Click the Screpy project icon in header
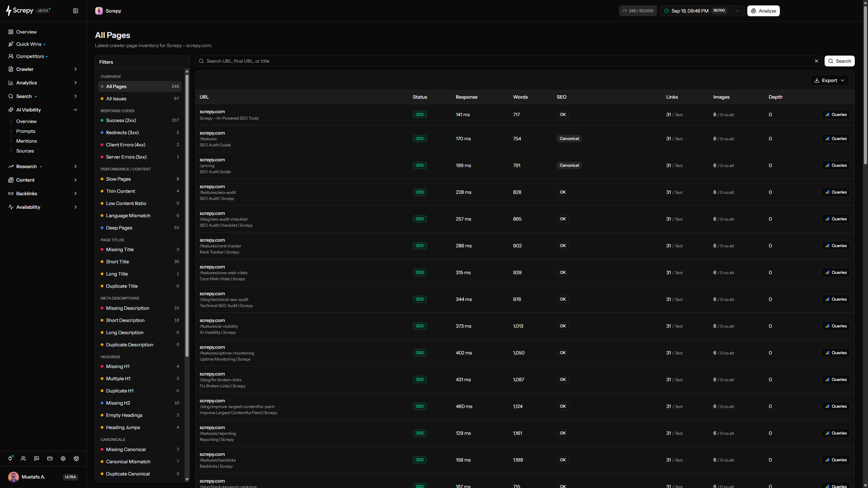Screen dimensions: 868x488 [x=99, y=11]
